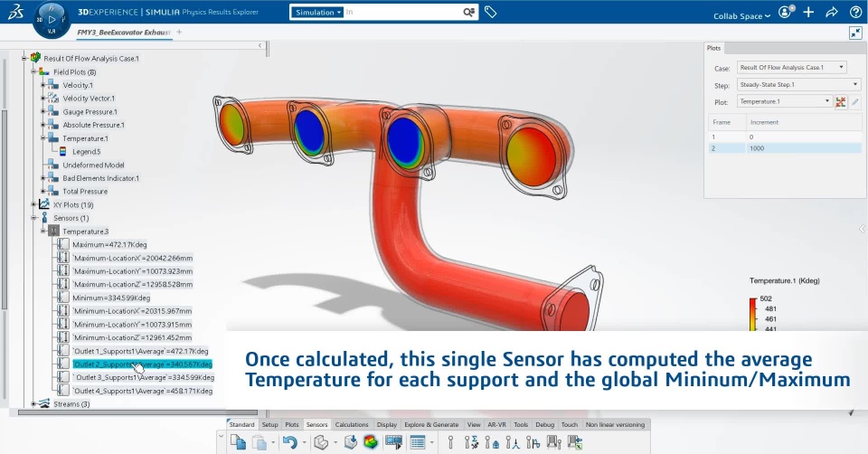Click the Copy icon in Standard toolbar
Viewport: 868px width, 454px height.
pos(238,442)
